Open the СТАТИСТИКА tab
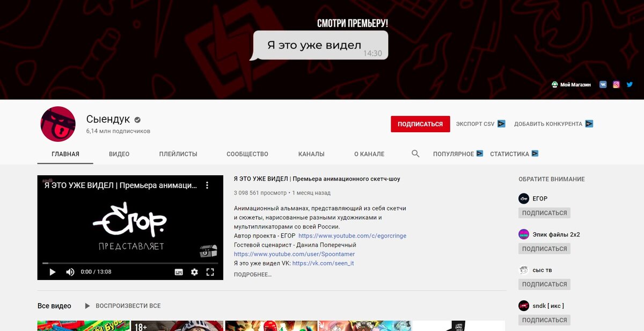The height and width of the screenshot is (331, 644). click(x=514, y=154)
